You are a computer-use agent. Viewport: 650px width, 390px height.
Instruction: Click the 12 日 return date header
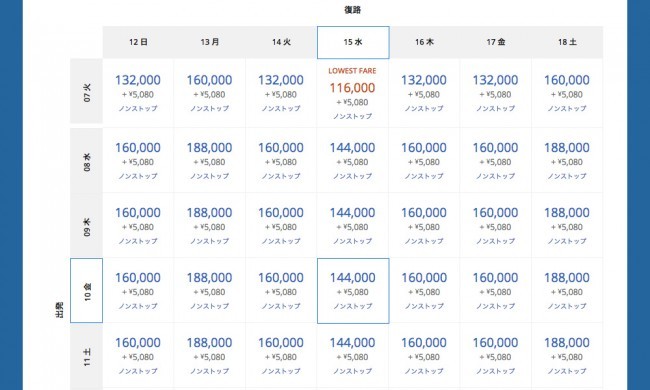(138, 42)
